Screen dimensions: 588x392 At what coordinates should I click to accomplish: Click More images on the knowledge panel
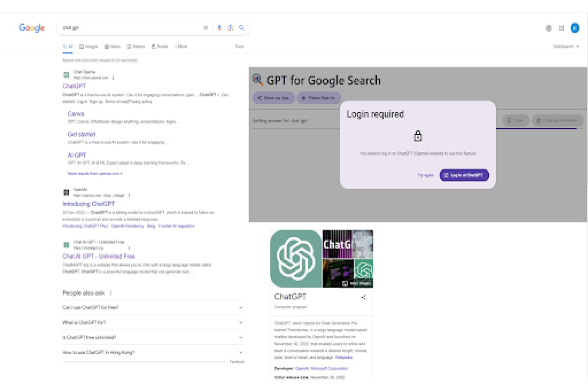point(357,283)
